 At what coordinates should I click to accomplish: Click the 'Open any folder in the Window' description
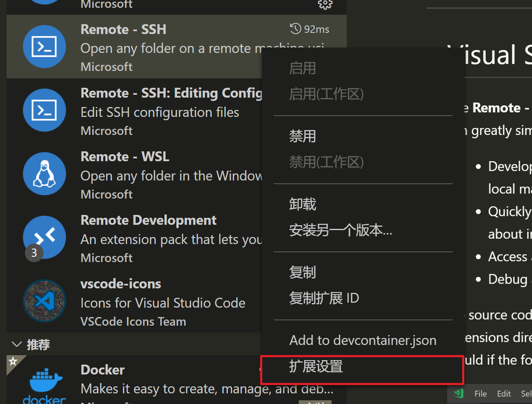click(x=171, y=176)
